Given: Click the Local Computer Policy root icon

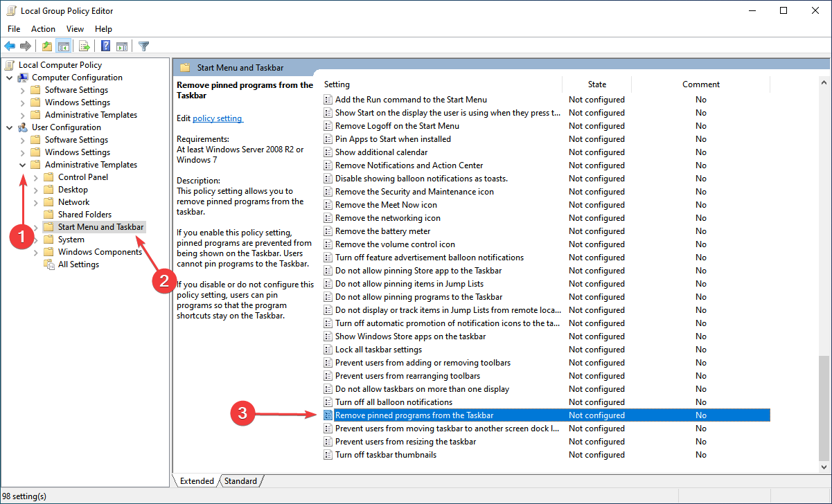Looking at the screenshot, I should tap(10, 65).
